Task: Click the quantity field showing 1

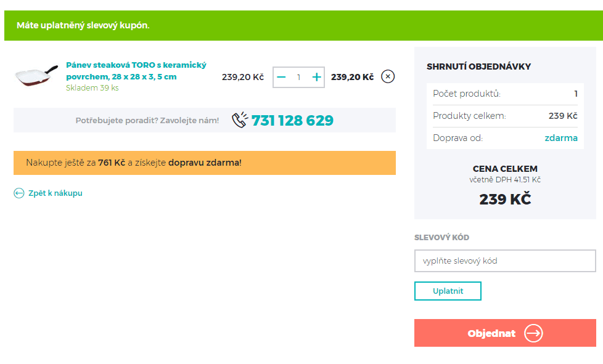Action: coord(298,77)
